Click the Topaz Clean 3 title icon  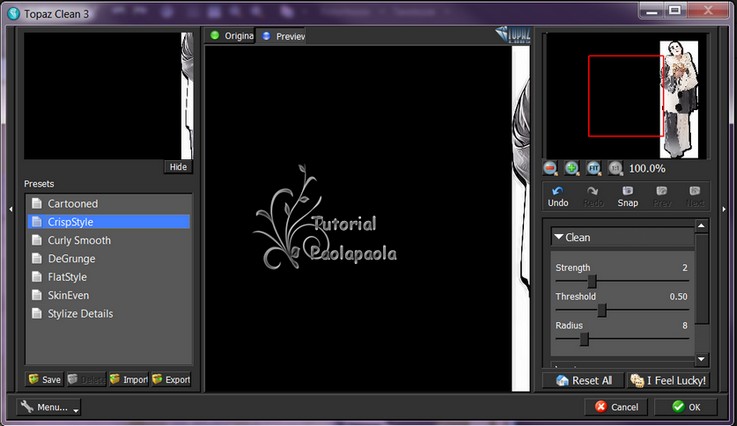coord(14,14)
